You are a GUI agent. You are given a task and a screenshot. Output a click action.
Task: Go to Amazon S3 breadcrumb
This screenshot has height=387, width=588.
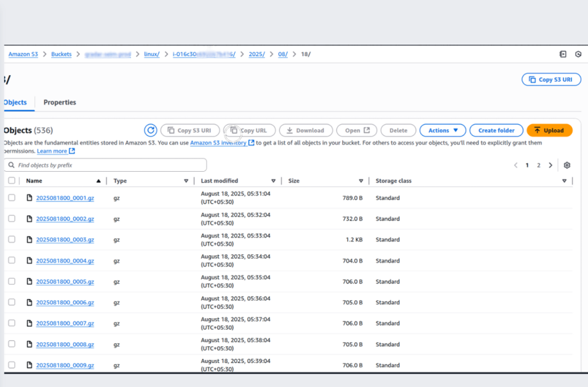(23, 54)
